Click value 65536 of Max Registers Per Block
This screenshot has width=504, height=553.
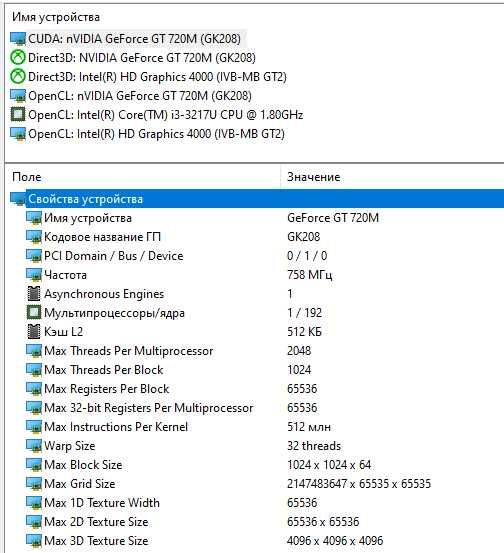click(x=302, y=389)
